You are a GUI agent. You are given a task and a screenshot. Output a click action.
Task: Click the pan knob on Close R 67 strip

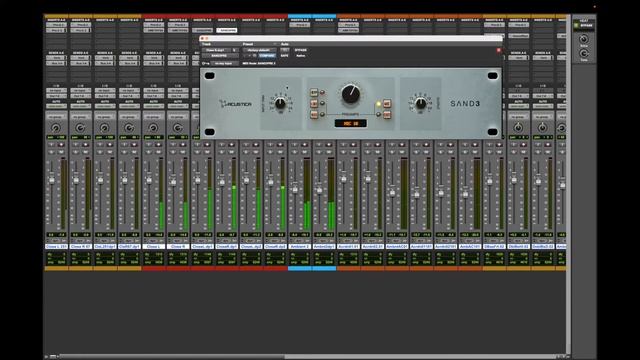point(80,128)
